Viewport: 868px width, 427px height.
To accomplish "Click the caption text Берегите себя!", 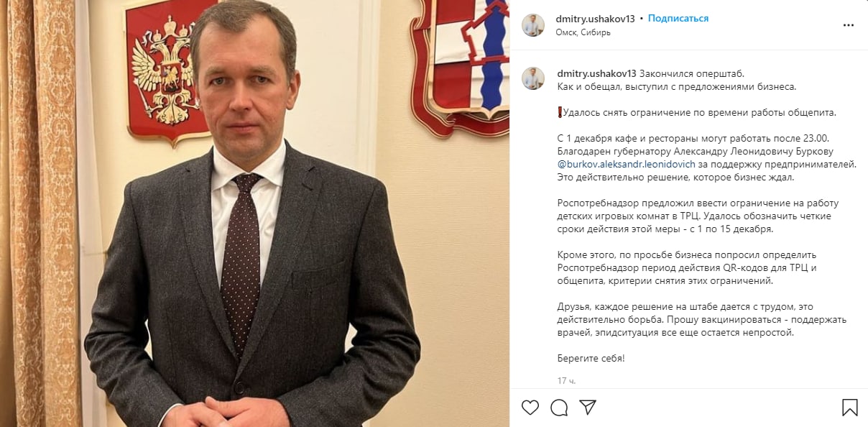I will point(591,358).
